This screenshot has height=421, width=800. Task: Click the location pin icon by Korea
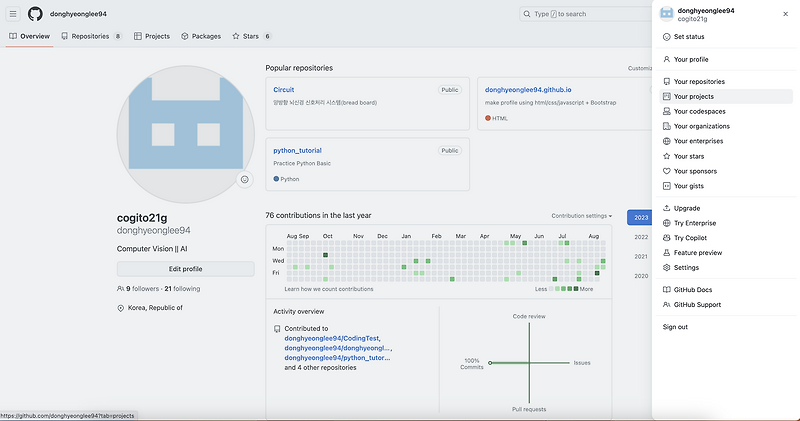tap(121, 308)
